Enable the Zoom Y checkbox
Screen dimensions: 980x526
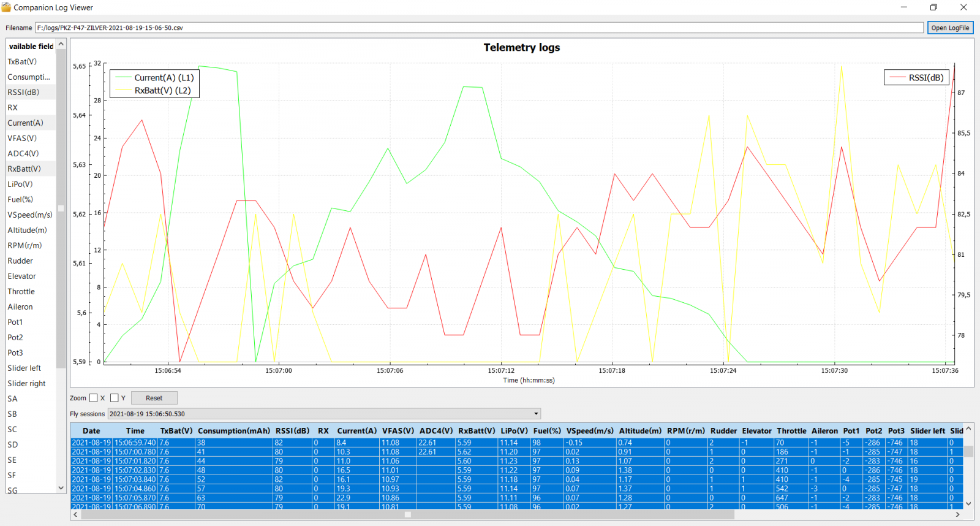pyautogui.click(x=115, y=398)
